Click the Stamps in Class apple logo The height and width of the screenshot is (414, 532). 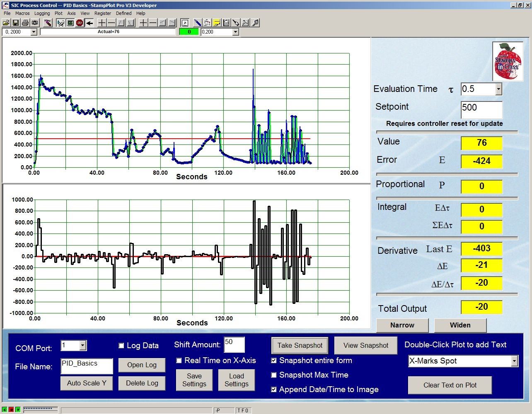[508, 61]
